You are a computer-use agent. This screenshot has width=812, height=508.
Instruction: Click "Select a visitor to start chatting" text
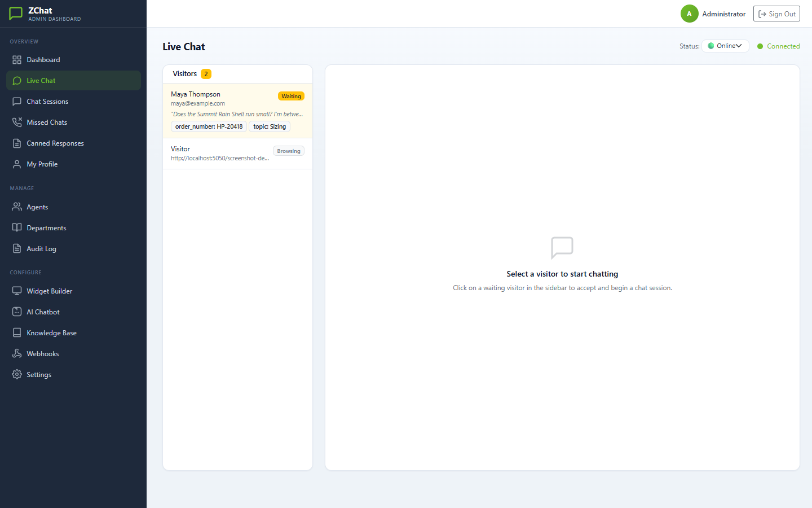(562, 274)
